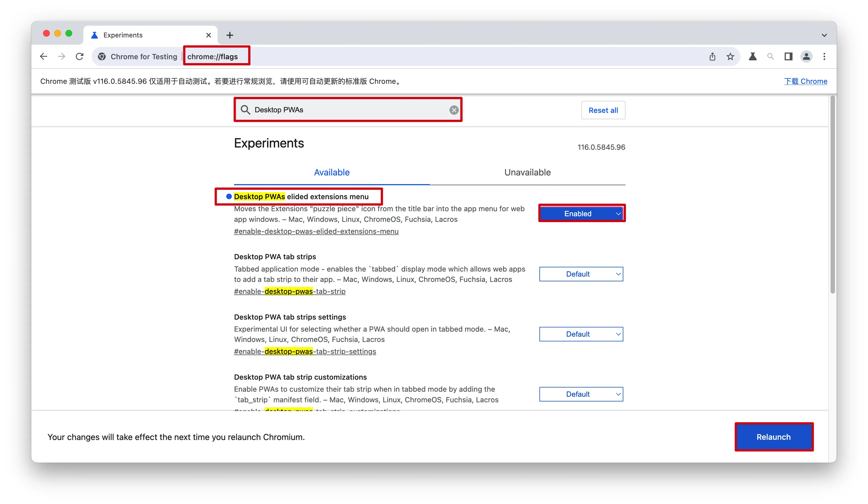Click the search magnifier in flags search box
Image resolution: width=868 pixels, height=504 pixels.
[x=245, y=110]
